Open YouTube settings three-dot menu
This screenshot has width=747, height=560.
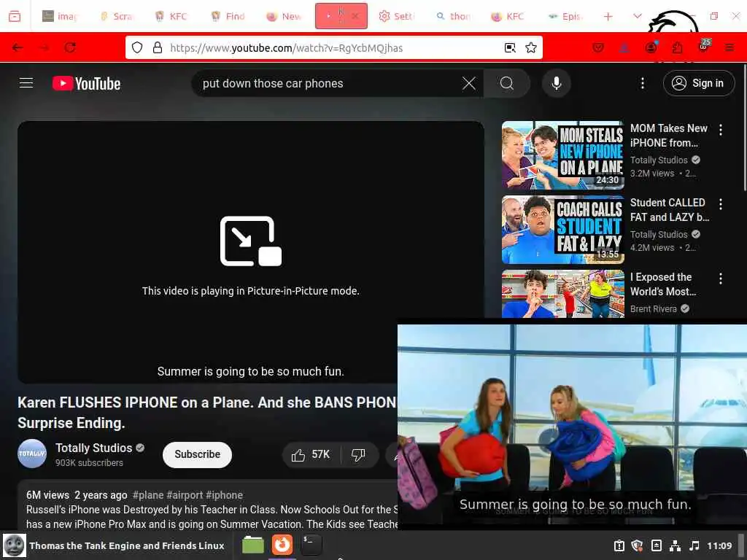point(643,83)
